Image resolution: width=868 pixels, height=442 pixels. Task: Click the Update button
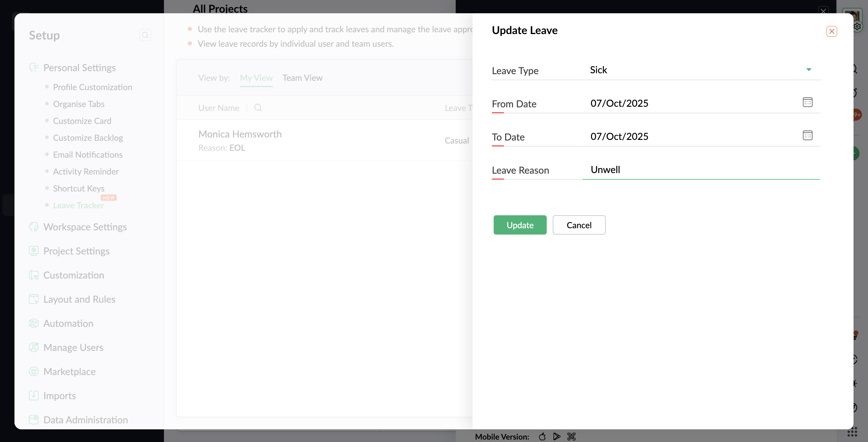pyautogui.click(x=520, y=225)
